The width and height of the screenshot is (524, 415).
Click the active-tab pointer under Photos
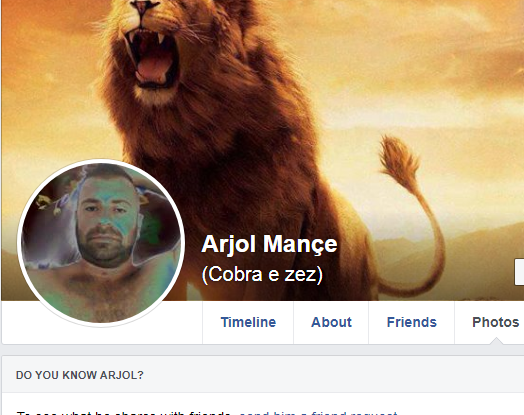pos(496,341)
